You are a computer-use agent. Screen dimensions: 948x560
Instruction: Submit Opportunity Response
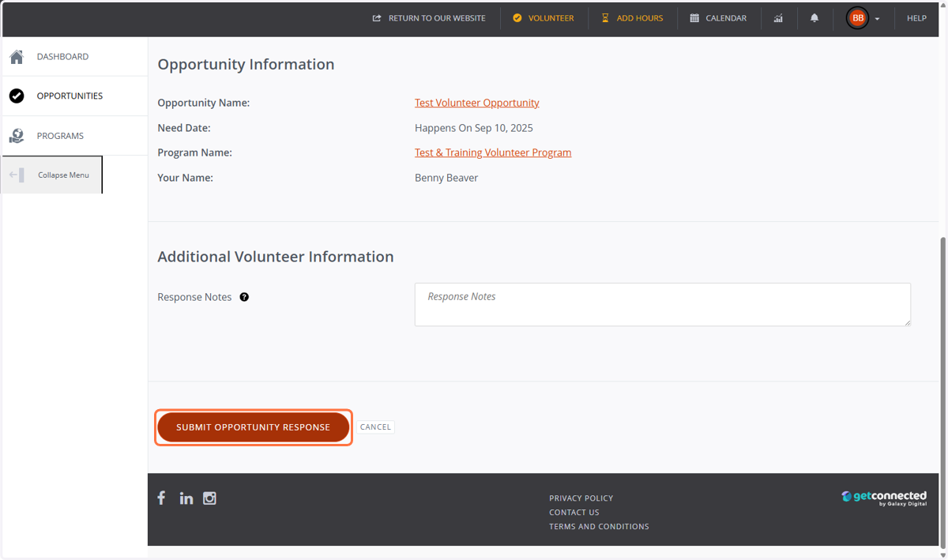(253, 427)
